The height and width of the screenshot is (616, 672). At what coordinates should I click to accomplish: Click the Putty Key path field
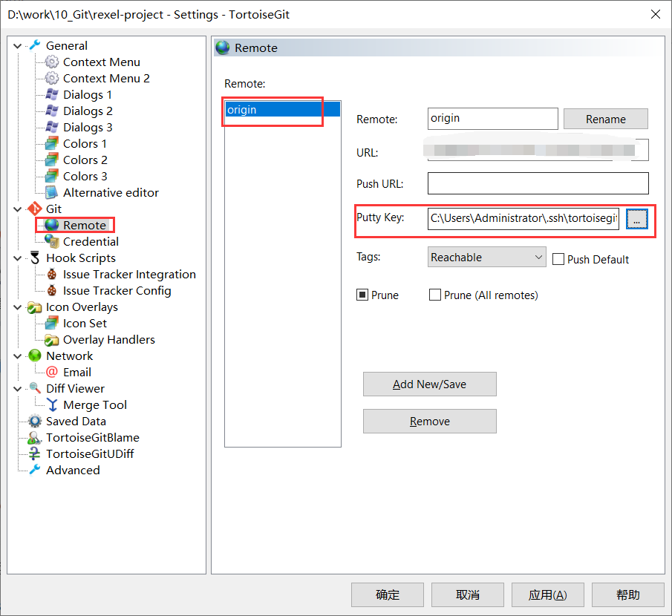[523, 218]
